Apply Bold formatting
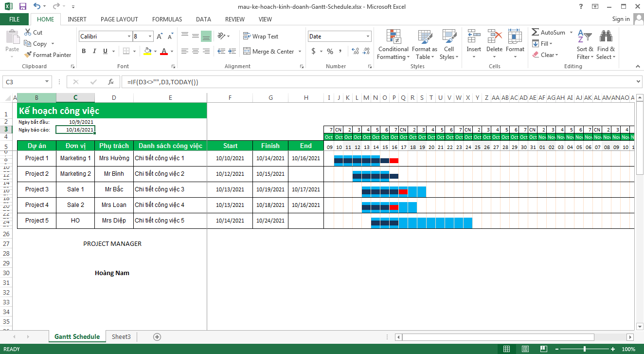The image size is (644, 354). pyautogui.click(x=84, y=51)
